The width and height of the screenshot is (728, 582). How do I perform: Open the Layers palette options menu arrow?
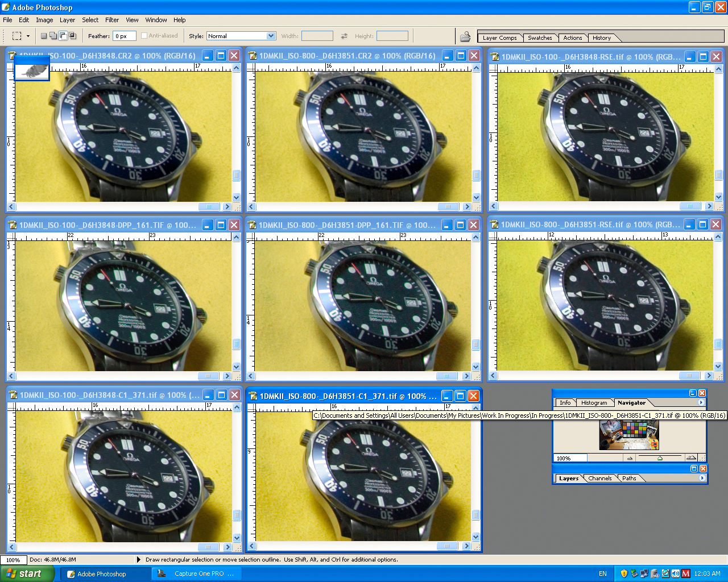(x=702, y=478)
